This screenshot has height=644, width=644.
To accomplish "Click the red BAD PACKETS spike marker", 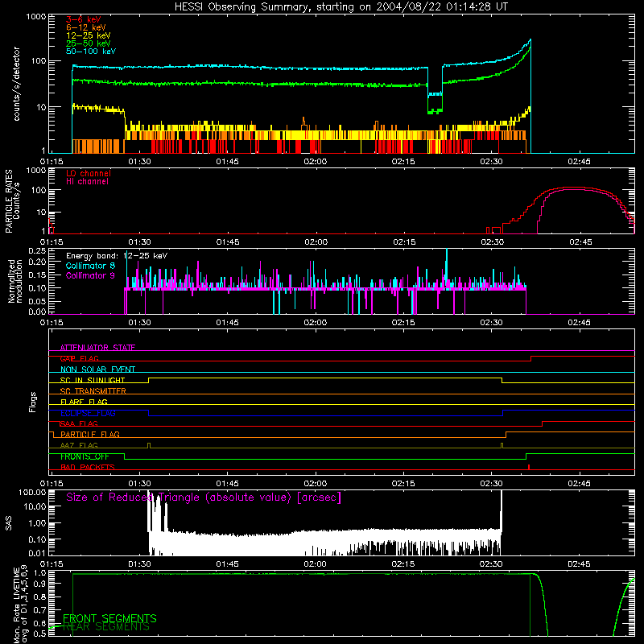I will click(x=529, y=467).
